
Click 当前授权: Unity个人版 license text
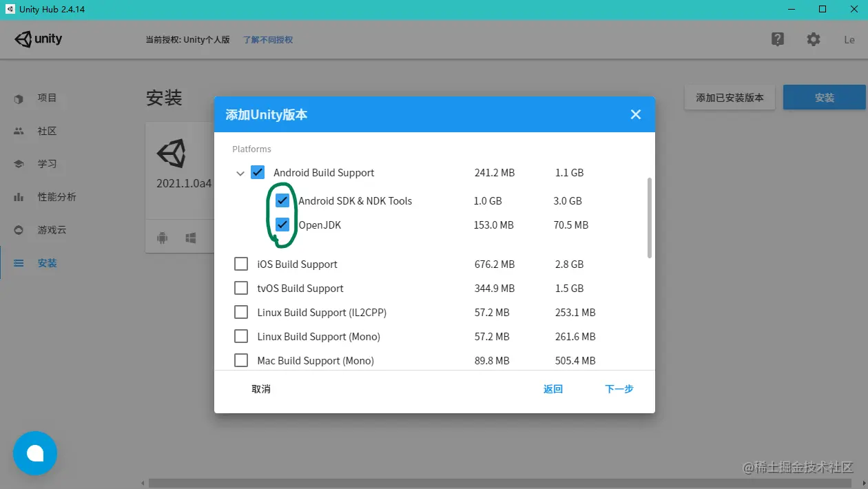point(187,40)
